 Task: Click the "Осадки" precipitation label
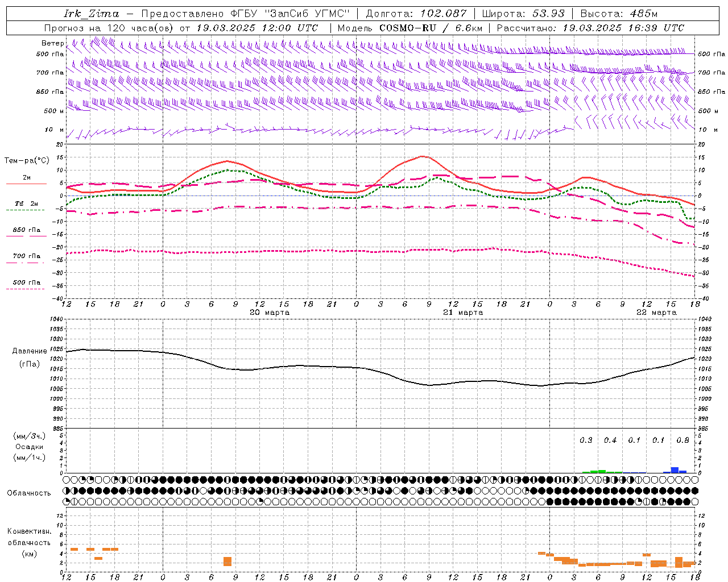click(30, 447)
